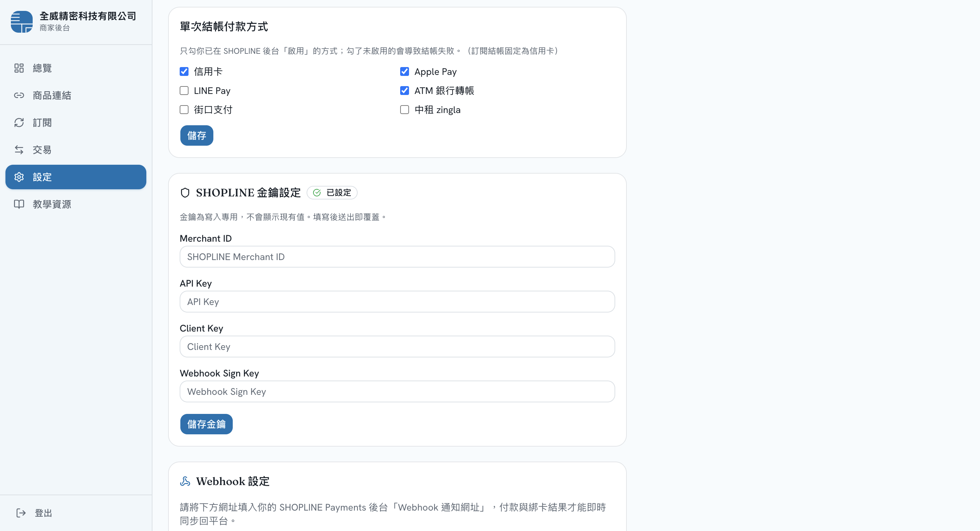Click the 儲存 button for payment methods
Viewport: 980px width, 531px height.
coord(197,135)
